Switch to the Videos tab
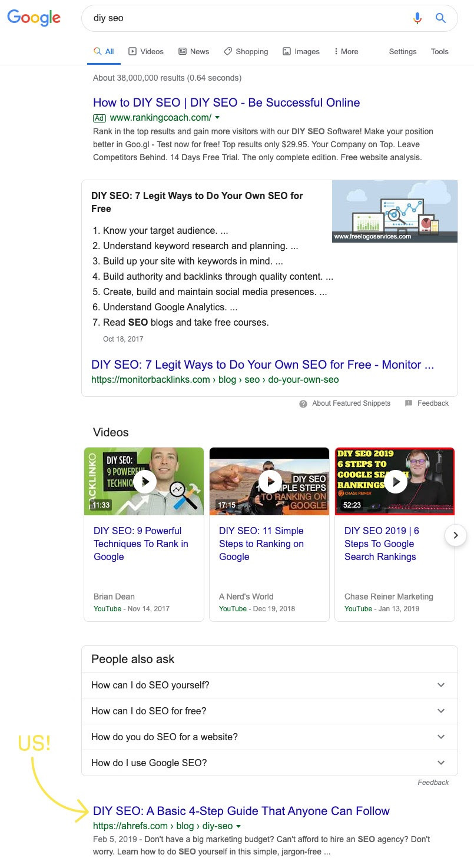474x868 pixels. pos(146,52)
